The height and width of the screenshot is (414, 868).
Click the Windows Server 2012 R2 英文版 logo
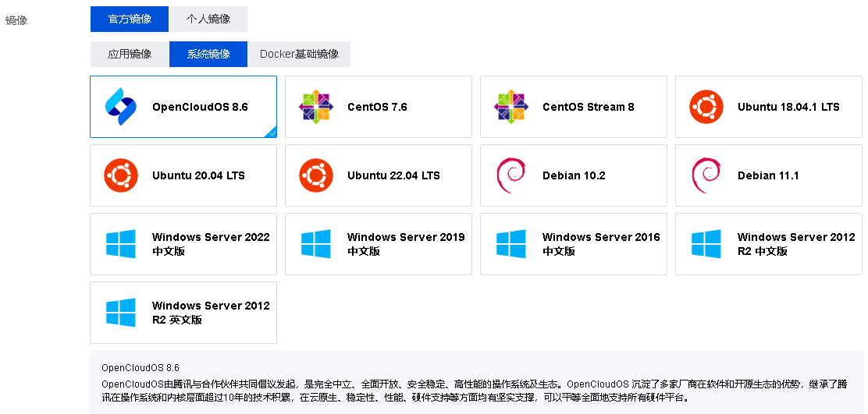(121, 313)
